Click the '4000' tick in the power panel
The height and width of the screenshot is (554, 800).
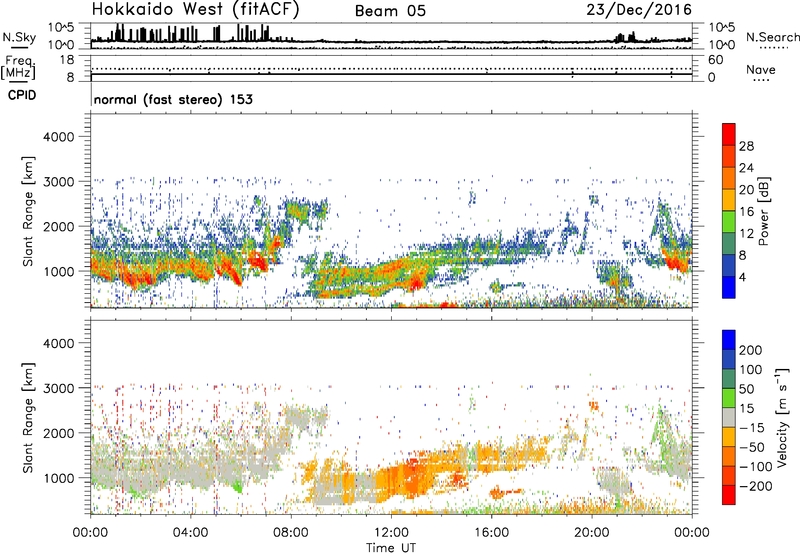[58, 137]
